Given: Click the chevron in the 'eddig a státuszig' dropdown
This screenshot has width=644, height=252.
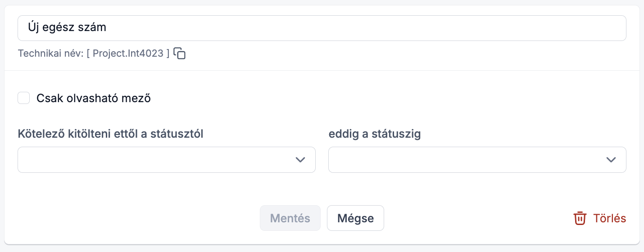Looking at the screenshot, I should tap(611, 160).
